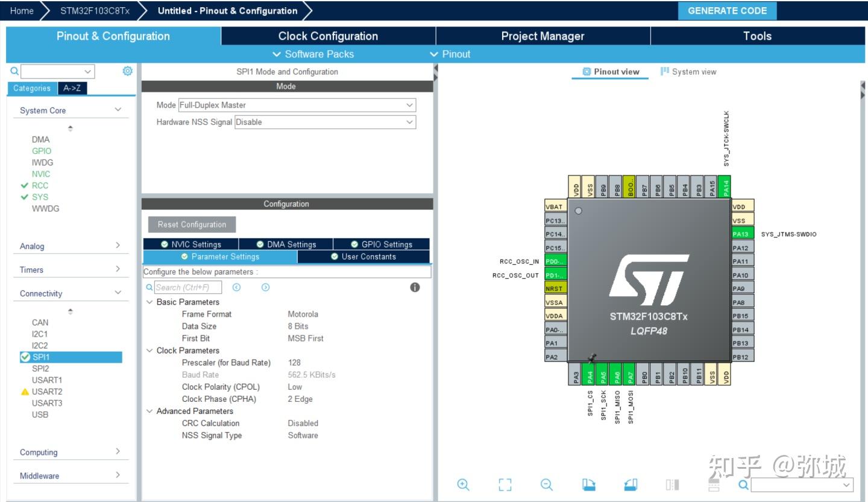The image size is (868, 502).
Task: Collapse Clock Parameters group
Action: pos(149,351)
